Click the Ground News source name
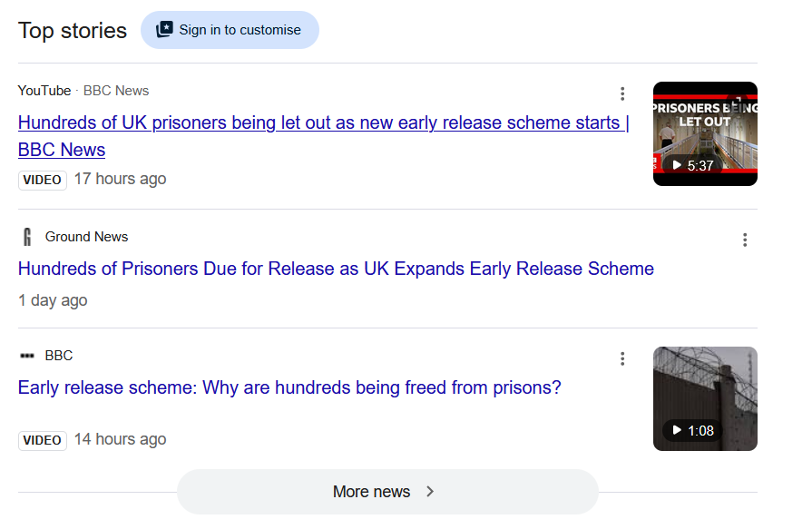The width and height of the screenshot is (812, 529). click(86, 237)
